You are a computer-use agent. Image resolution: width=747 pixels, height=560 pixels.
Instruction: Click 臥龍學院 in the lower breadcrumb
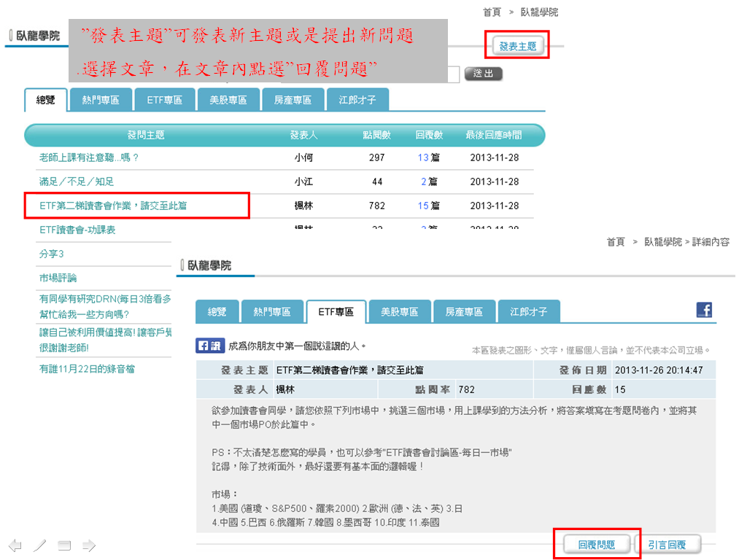(x=662, y=242)
